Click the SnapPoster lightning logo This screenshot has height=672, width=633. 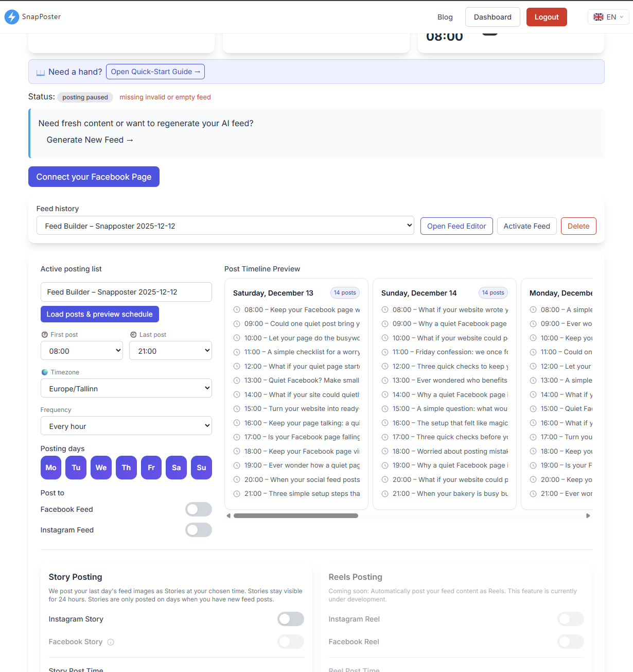tap(12, 17)
